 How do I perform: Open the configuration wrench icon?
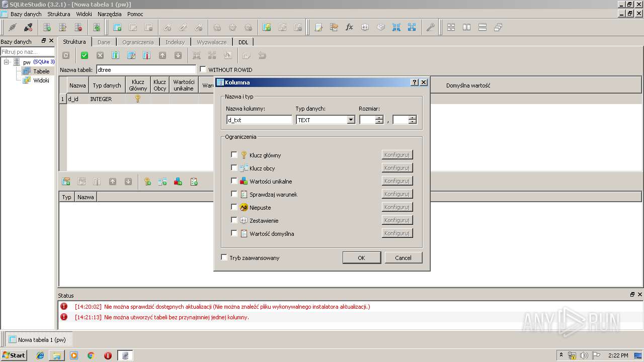430,27
